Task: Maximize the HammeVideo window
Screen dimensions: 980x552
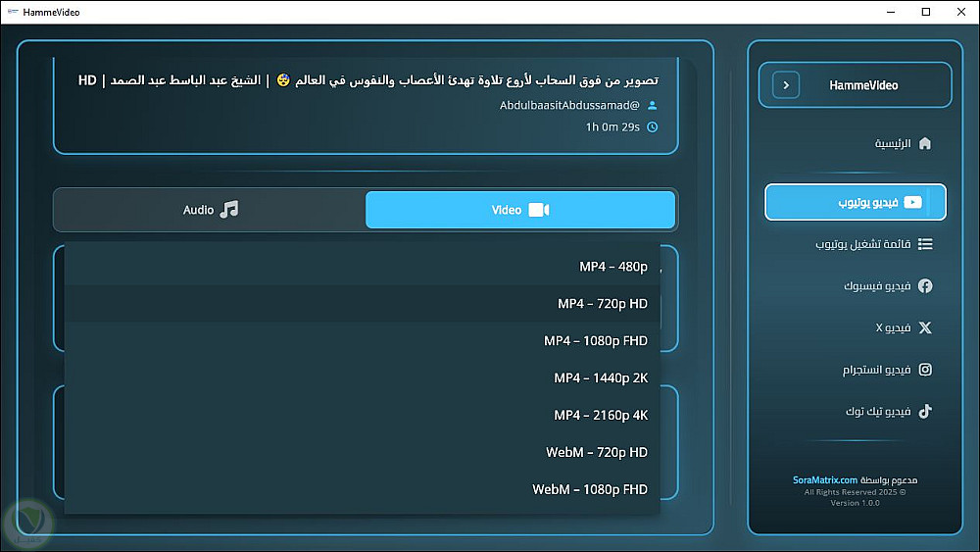Action: (x=926, y=12)
